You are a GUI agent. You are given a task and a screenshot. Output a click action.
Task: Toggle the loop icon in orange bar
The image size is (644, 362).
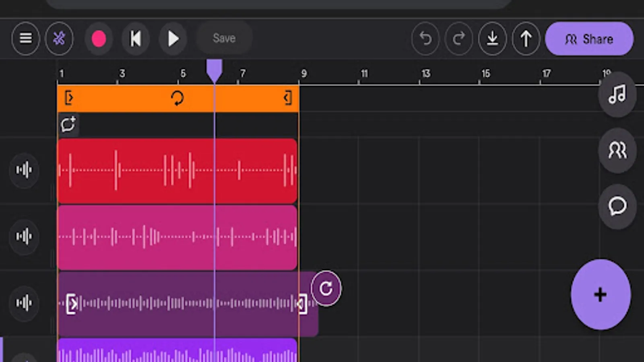coord(177,98)
